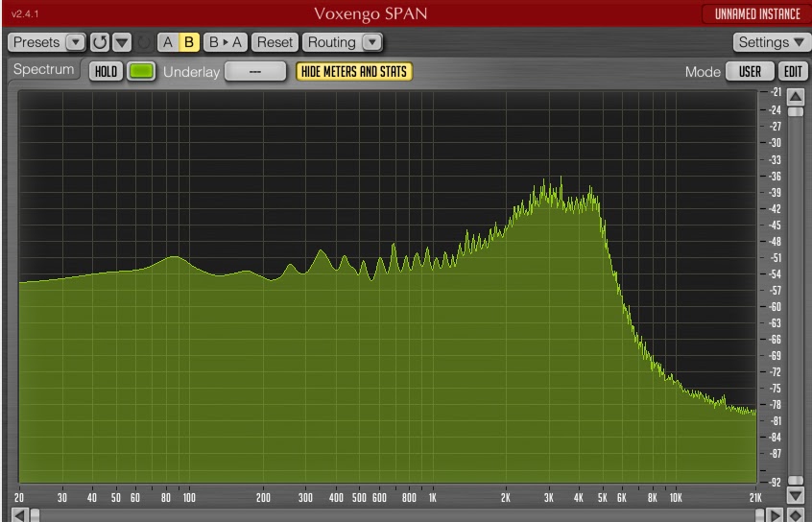This screenshot has height=522, width=812.
Task: Click the Reset button
Action: (275, 42)
